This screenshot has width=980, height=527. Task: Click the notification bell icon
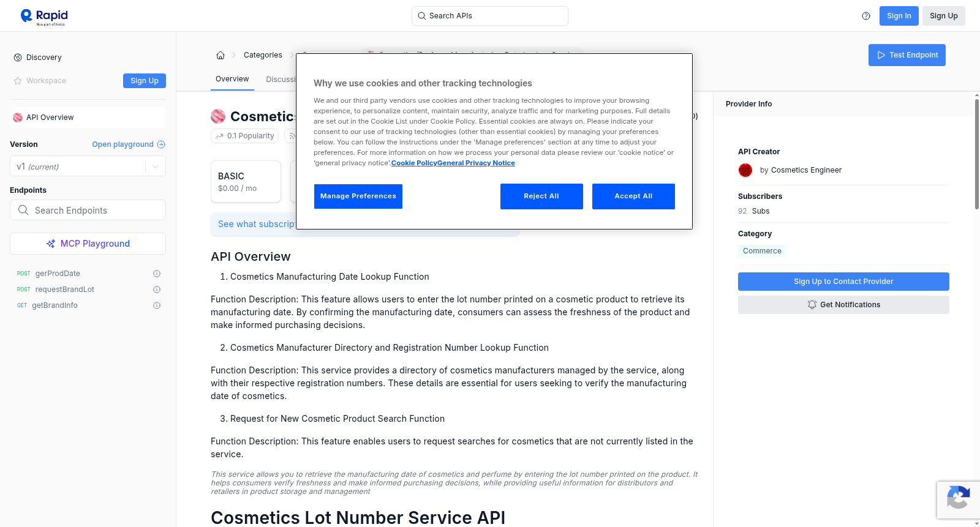pyautogui.click(x=812, y=305)
